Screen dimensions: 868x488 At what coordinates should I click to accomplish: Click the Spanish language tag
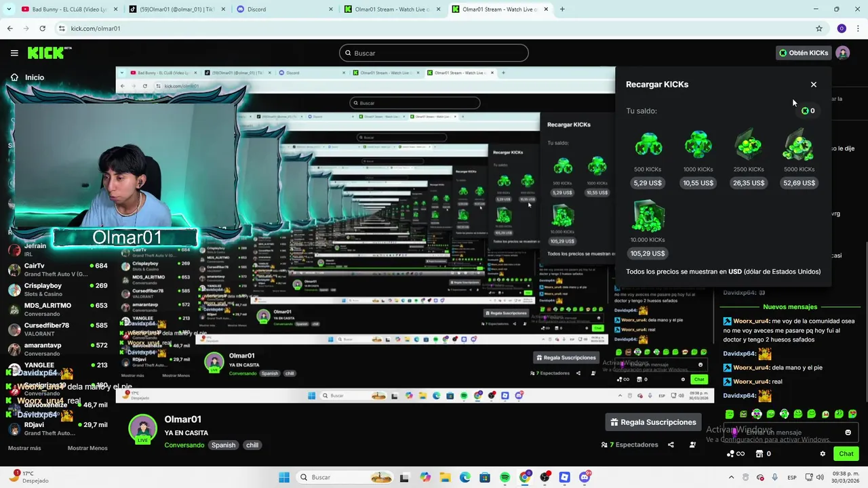coord(223,445)
